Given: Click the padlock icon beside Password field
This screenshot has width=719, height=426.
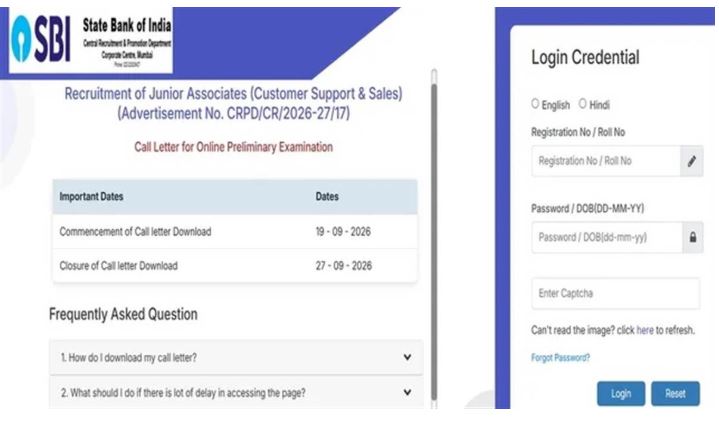Looking at the screenshot, I should click(692, 237).
